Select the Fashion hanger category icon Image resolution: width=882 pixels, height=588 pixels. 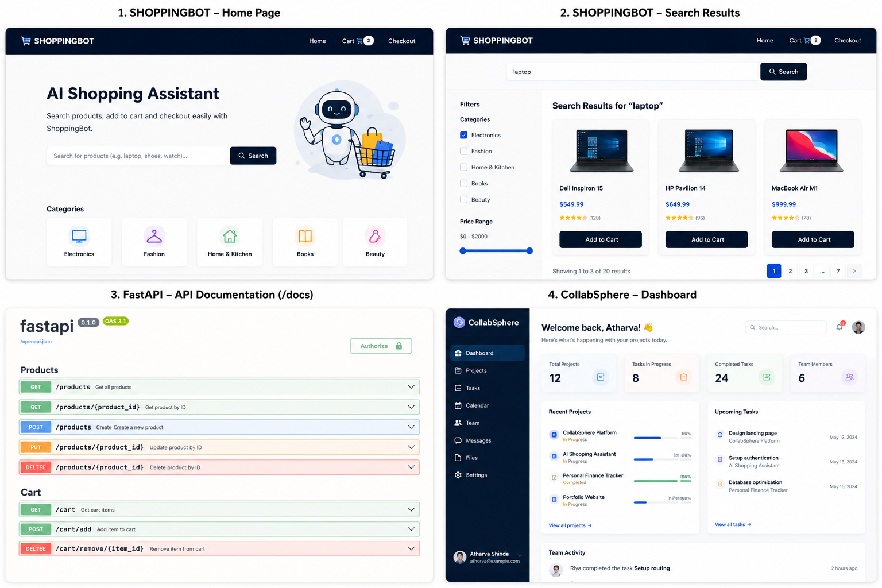pos(154,236)
